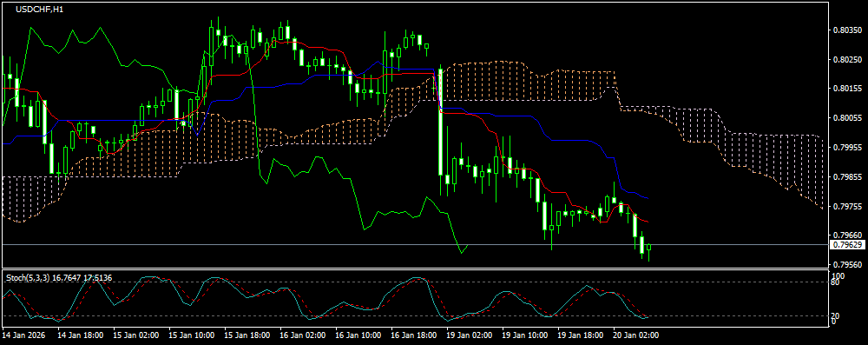Image resolution: width=868 pixels, height=345 pixels.
Task: Click the 0.80055 price axis label
Action: tap(847, 118)
